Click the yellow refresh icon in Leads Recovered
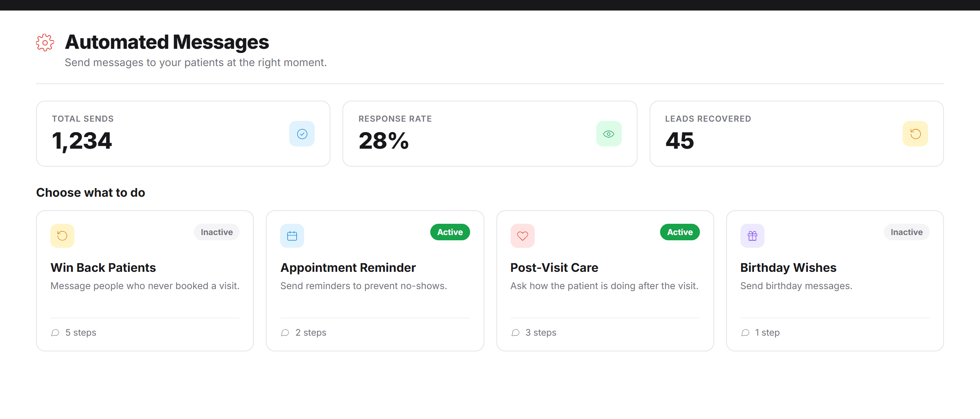The width and height of the screenshot is (980, 419). pyautogui.click(x=915, y=134)
